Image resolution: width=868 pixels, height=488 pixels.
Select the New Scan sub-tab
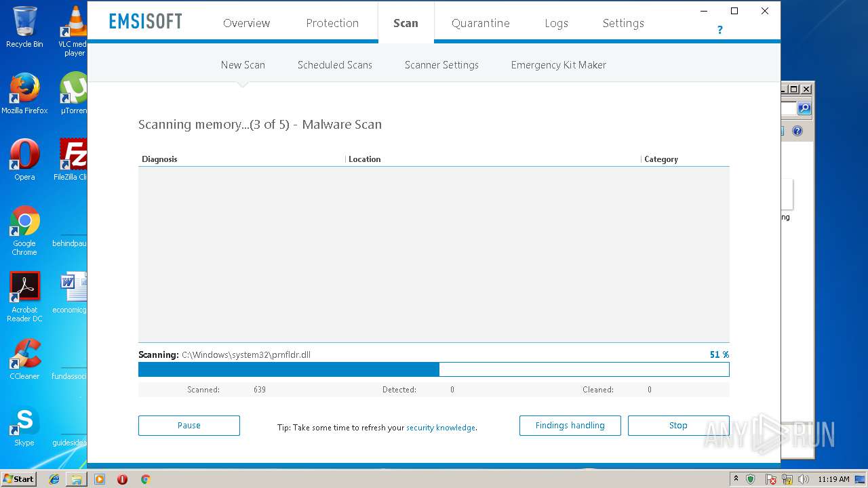243,65
